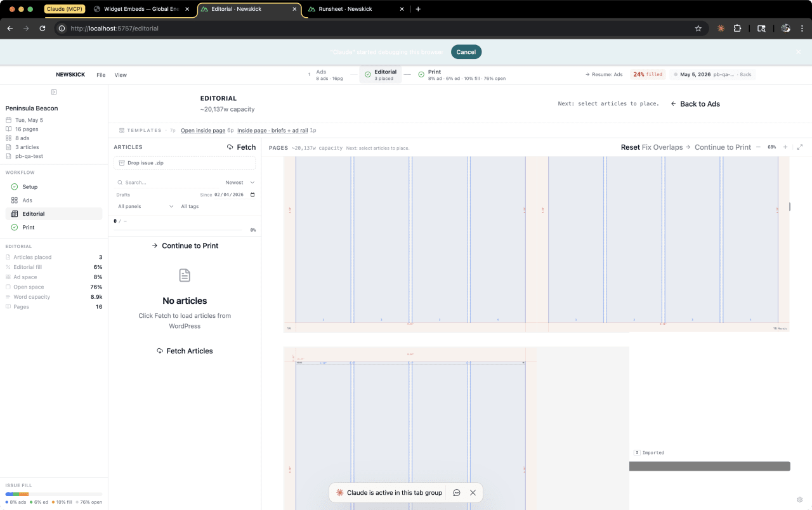Open the Since date calendar picker
The image size is (812, 510).
[x=252, y=195]
